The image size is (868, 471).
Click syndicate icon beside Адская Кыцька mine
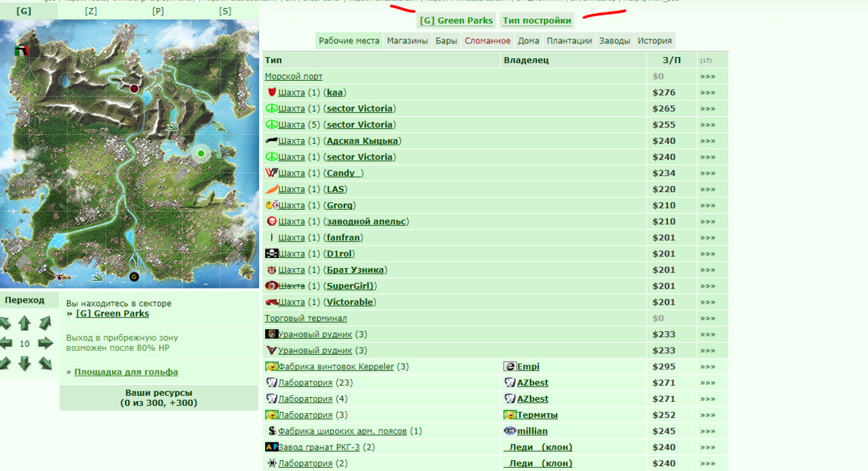point(271,140)
